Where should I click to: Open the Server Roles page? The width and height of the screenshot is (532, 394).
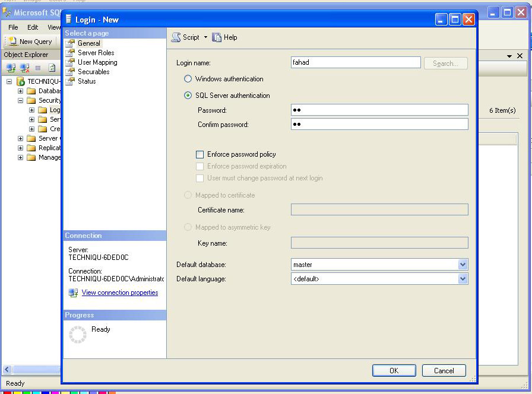[x=94, y=52]
